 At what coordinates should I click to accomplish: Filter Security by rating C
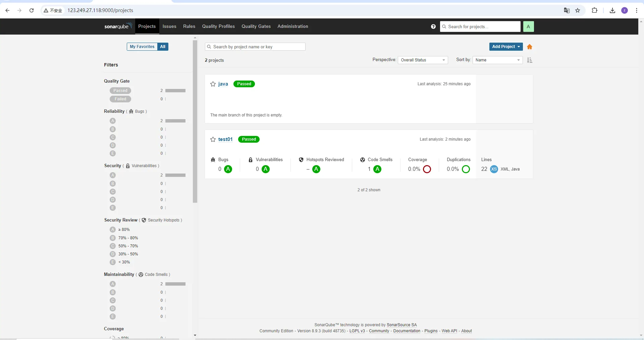[x=113, y=192]
